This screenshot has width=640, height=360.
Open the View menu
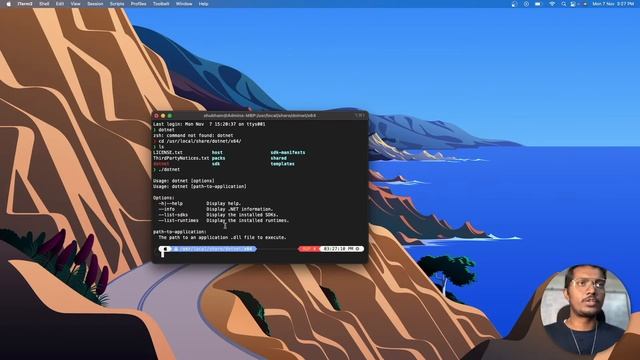(x=76, y=4)
